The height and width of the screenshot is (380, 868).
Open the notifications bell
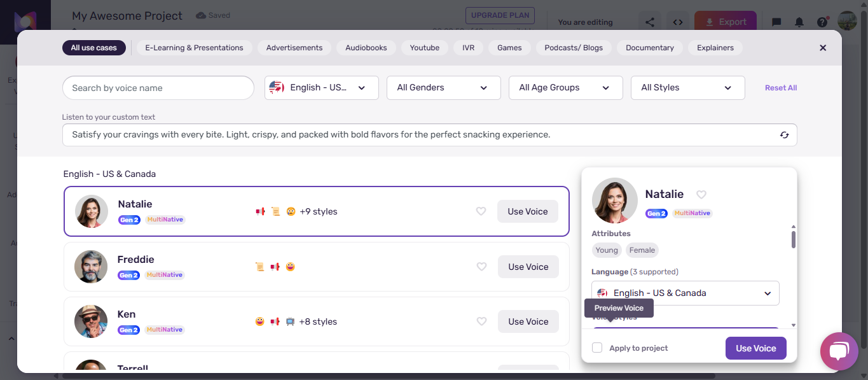(x=799, y=22)
